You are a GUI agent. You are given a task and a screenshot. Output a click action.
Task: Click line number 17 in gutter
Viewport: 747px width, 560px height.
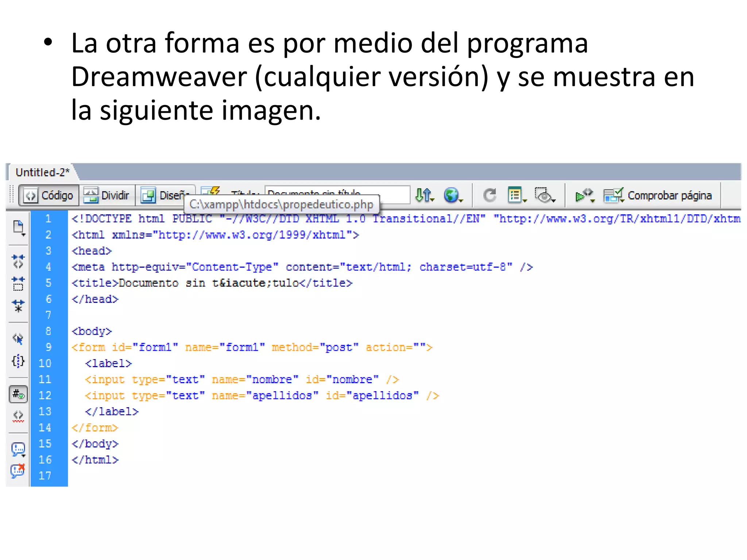tap(45, 475)
